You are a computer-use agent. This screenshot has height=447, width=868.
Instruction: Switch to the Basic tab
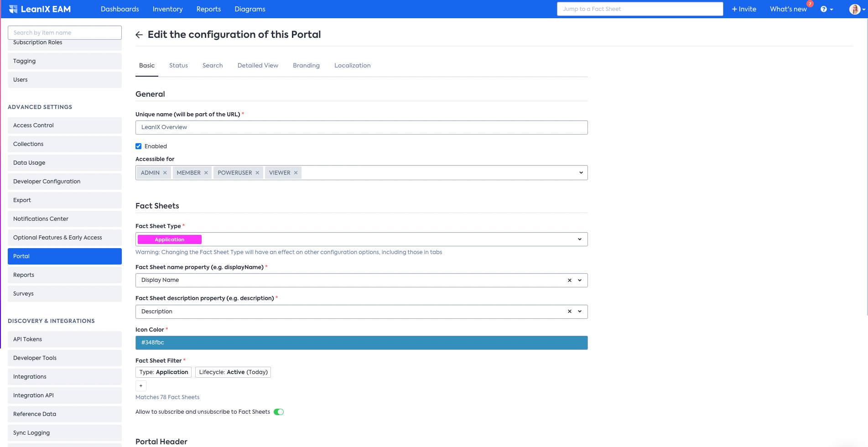(147, 66)
